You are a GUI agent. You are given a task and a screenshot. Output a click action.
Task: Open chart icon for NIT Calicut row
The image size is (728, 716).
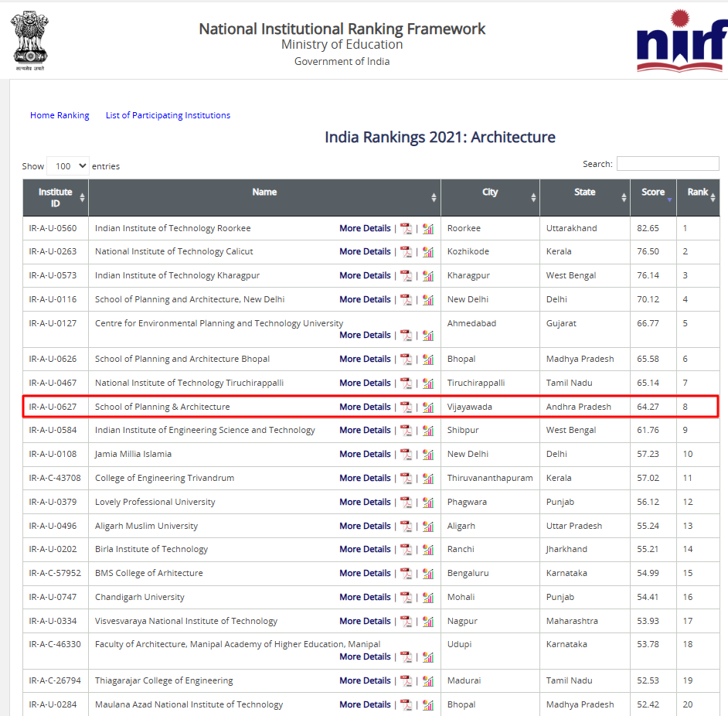tap(428, 252)
